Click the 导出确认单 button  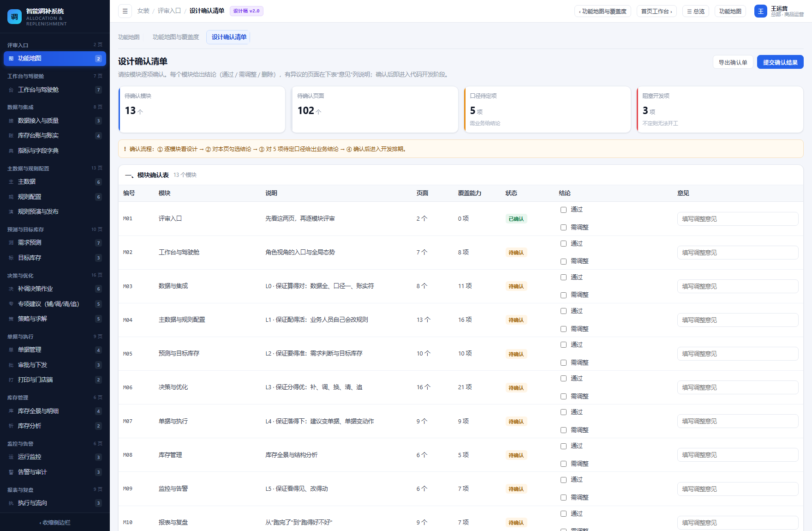733,62
